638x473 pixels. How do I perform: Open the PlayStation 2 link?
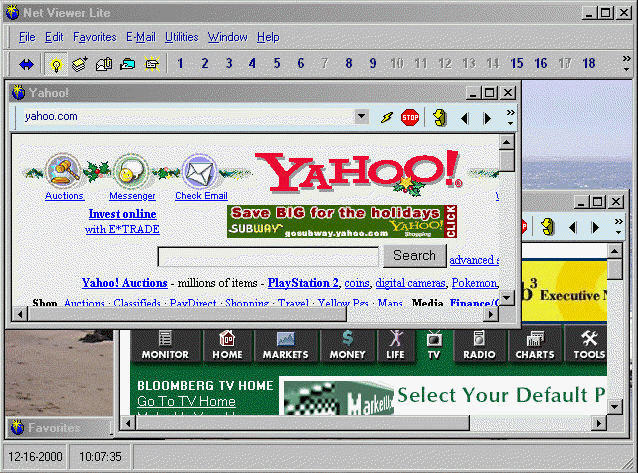click(x=303, y=283)
